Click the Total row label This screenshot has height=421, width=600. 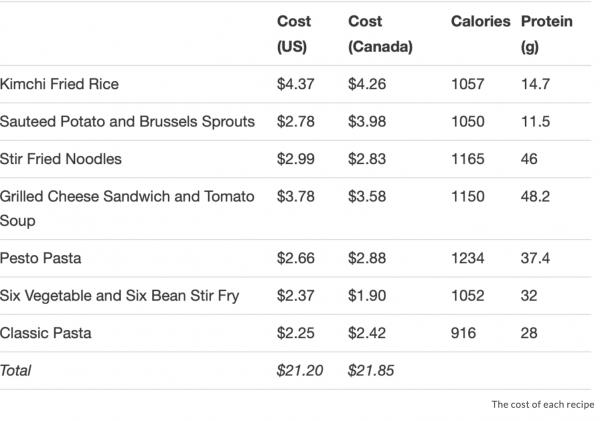(16, 370)
